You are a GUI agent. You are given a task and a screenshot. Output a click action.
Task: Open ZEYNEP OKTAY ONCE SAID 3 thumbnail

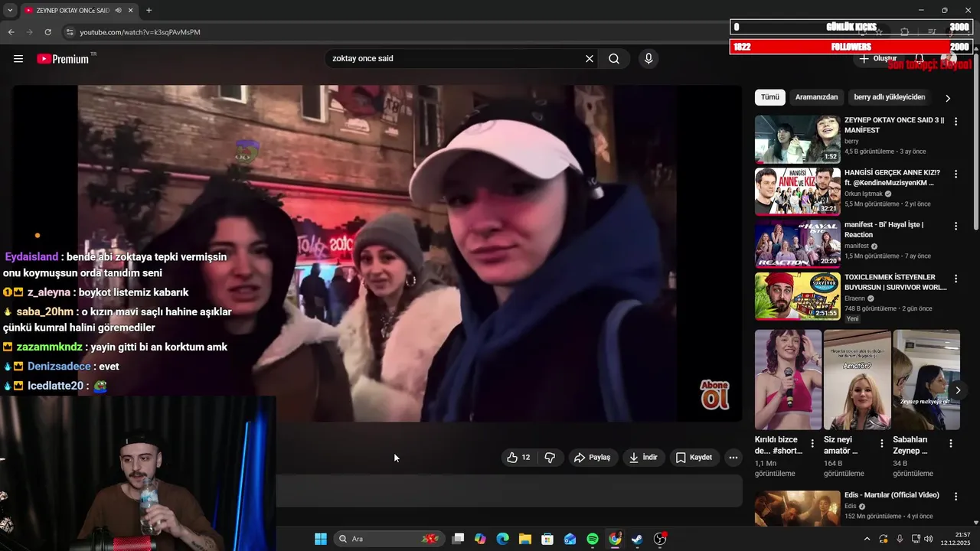pyautogui.click(x=797, y=139)
